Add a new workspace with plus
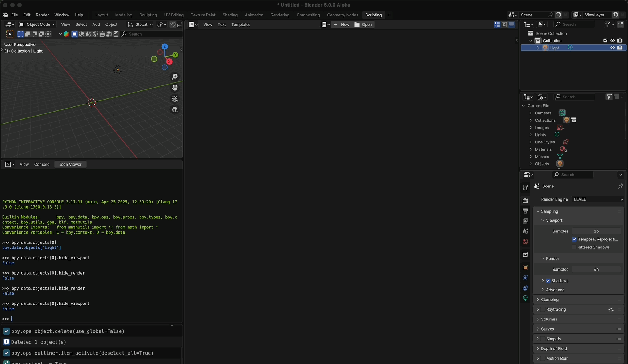The height and width of the screenshot is (364, 628). tap(389, 15)
